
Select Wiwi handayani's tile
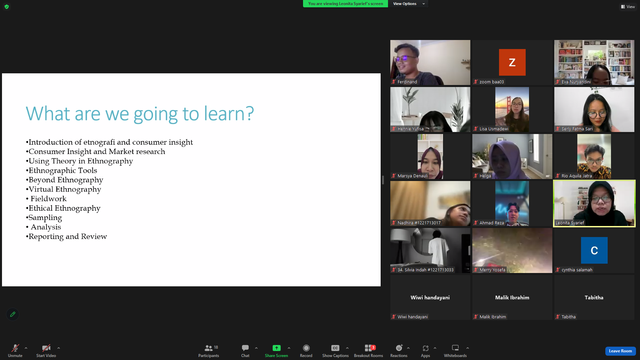click(430, 298)
